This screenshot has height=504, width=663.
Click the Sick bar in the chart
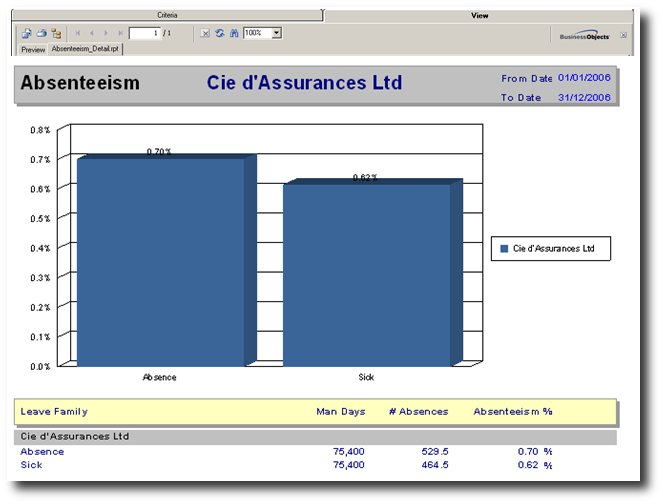coord(365,275)
